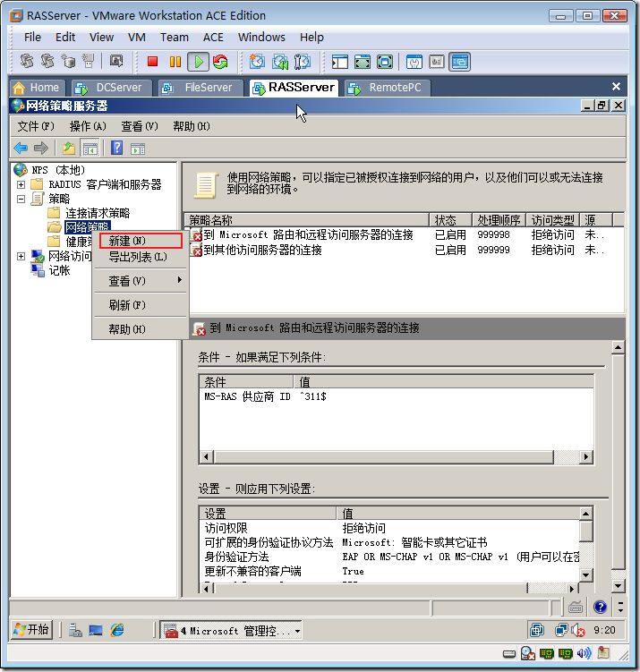Expand the 网络访问 tree node
The image size is (640, 672).
click(21, 256)
